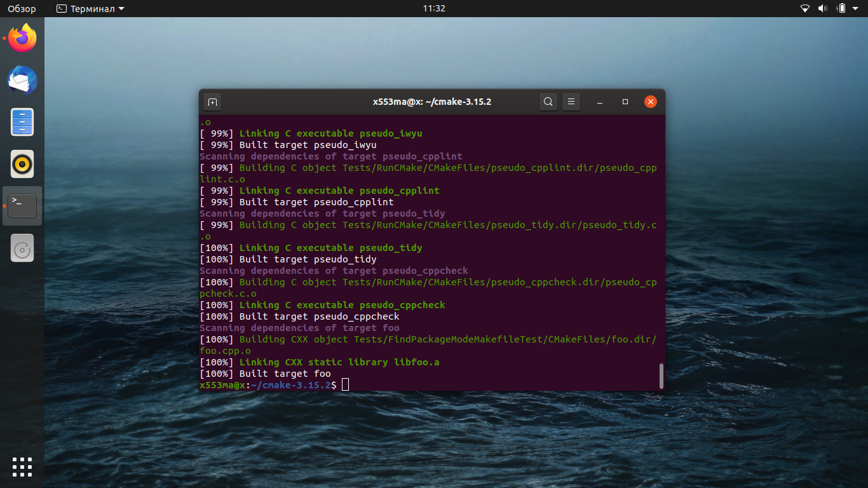Minimize the terminal window
This screenshot has width=868, height=488.
(600, 102)
